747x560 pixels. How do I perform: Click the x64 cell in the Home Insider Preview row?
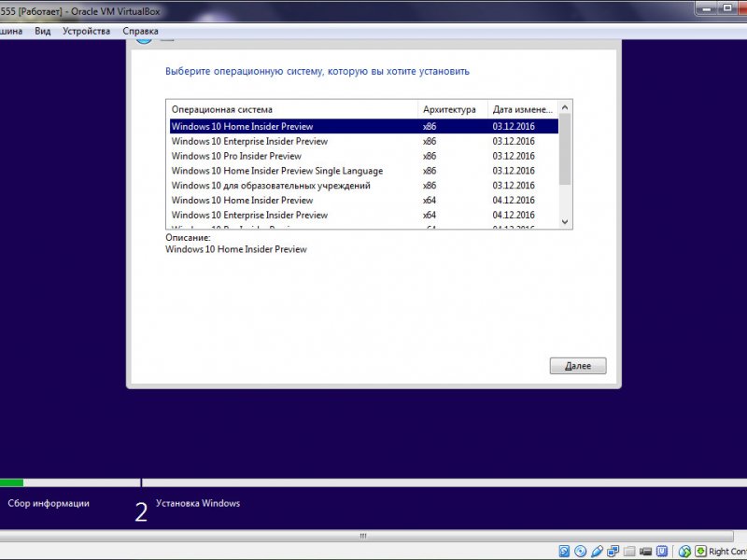point(430,200)
